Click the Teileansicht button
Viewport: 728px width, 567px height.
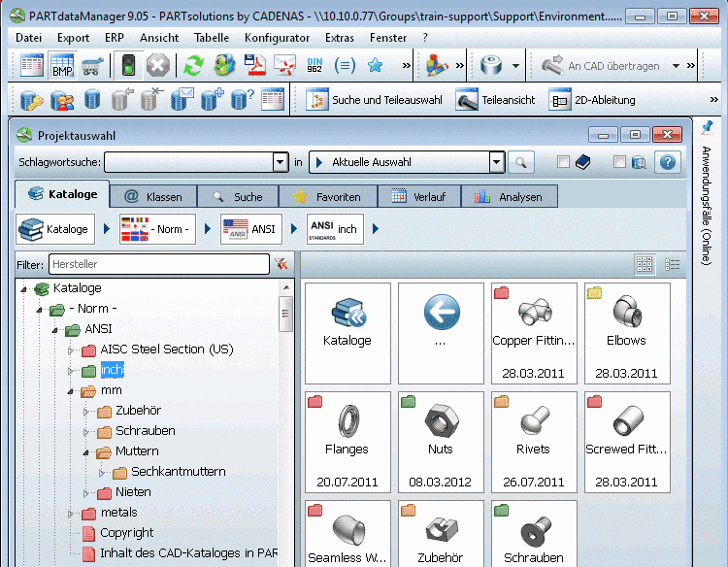495,100
